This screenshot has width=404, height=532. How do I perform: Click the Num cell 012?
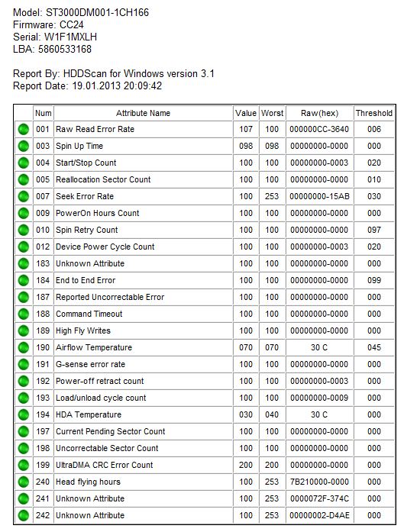pos(43,247)
